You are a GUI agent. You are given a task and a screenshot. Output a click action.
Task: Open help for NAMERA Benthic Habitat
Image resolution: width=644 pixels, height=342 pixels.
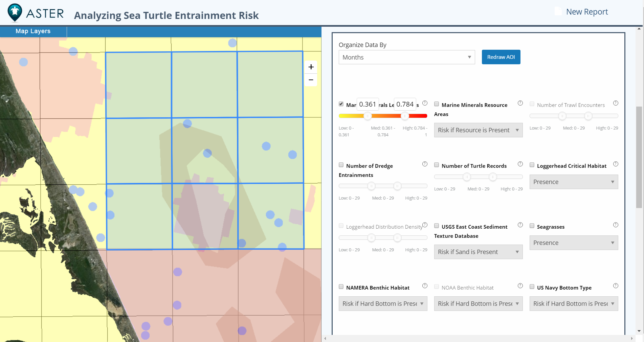(x=425, y=286)
